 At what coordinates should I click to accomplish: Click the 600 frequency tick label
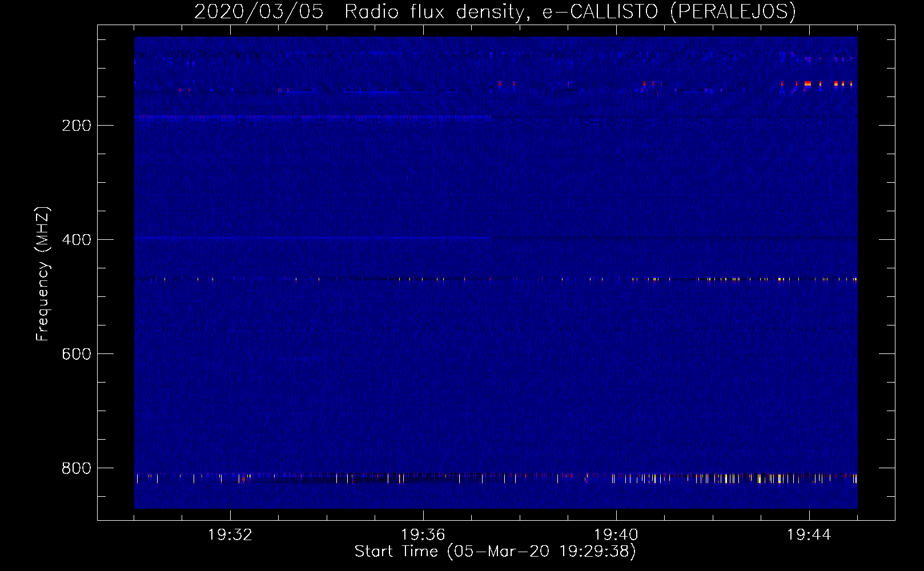[77, 354]
